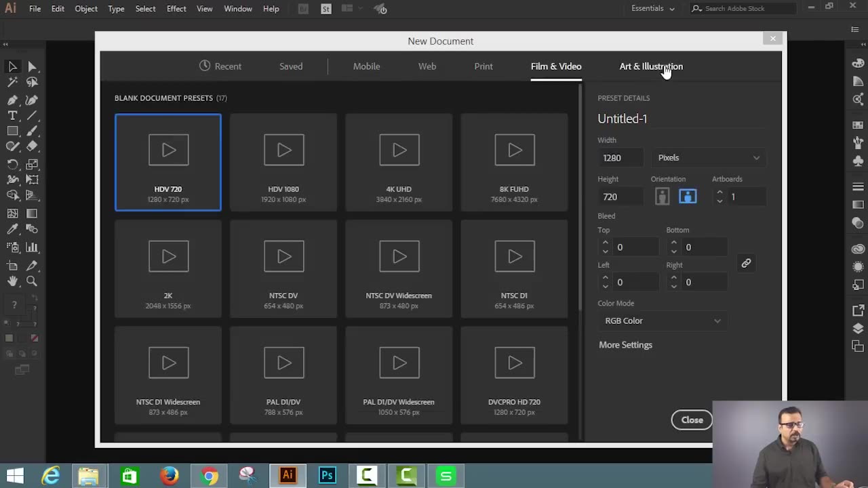Image resolution: width=868 pixels, height=488 pixels.
Task: Choose the 8K FUHD preset
Action: click(x=514, y=163)
